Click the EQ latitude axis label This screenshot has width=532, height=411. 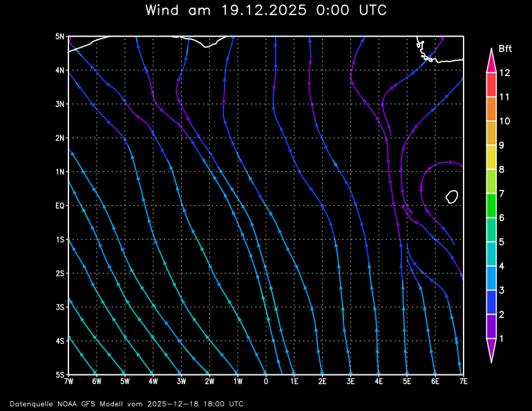(x=59, y=206)
